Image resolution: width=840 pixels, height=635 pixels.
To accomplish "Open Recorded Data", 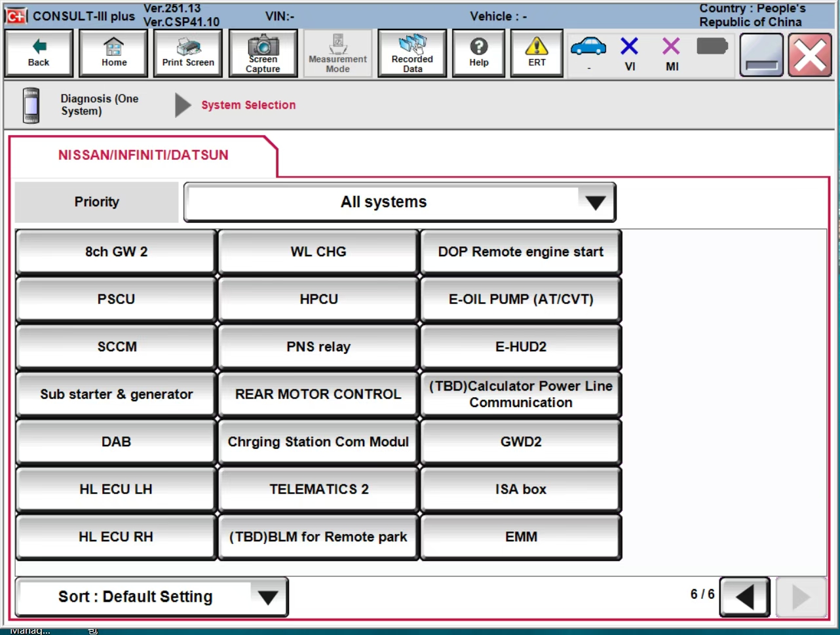I will (x=412, y=53).
